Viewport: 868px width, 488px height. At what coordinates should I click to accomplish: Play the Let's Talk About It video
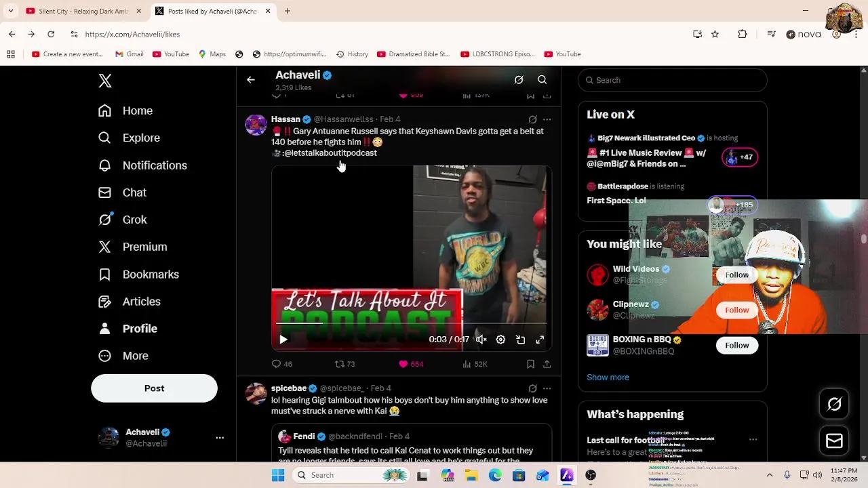coord(283,340)
